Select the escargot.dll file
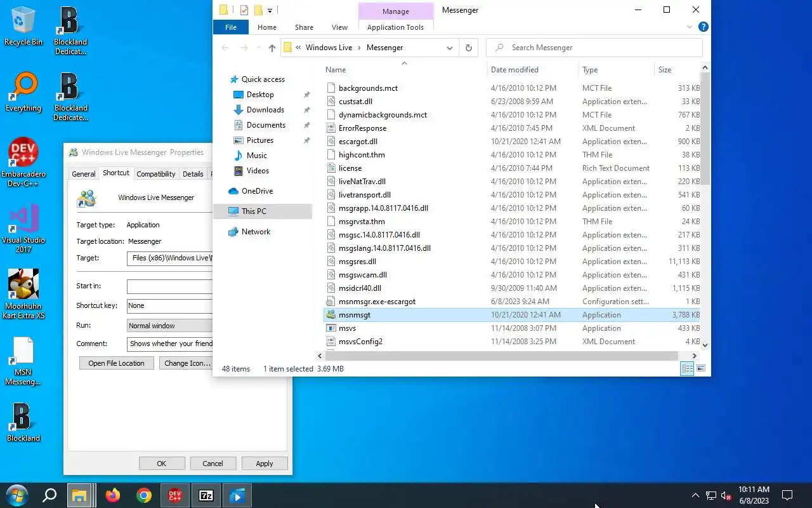812x508 pixels. coord(358,142)
